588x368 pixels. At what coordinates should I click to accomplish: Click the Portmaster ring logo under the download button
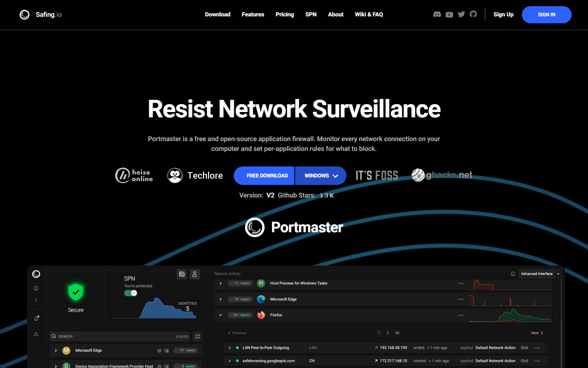click(x=255, y=227)
